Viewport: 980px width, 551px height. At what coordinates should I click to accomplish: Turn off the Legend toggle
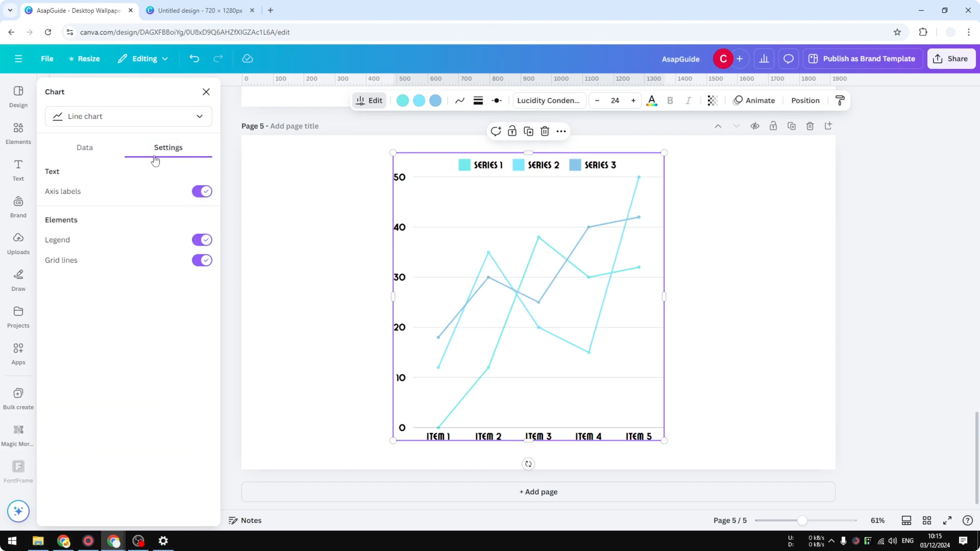pos(202,240)
